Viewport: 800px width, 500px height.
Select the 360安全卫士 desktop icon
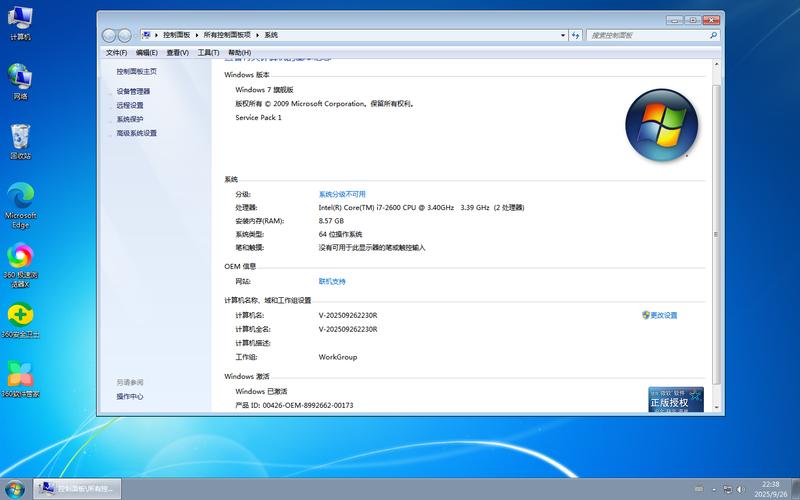(x=20, y=320)
